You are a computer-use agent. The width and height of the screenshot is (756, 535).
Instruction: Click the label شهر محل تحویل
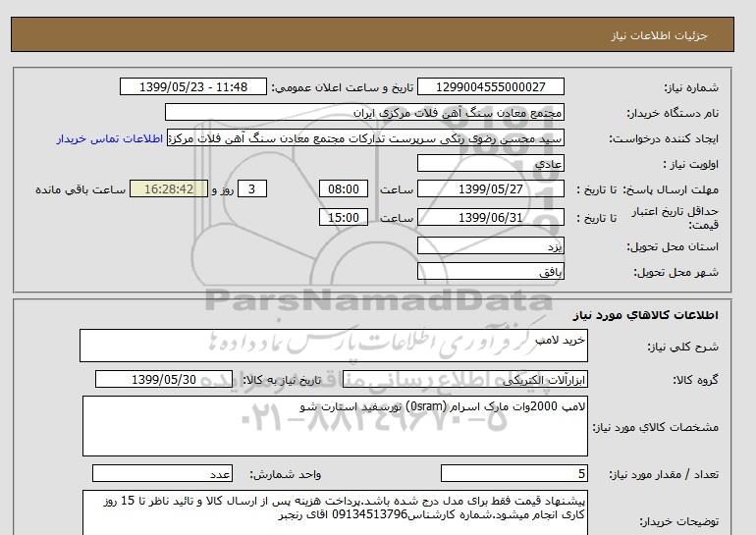tap(675, 272)
